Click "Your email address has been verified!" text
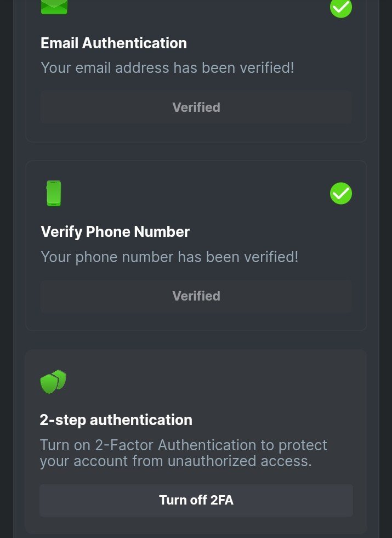 [167, 68]
